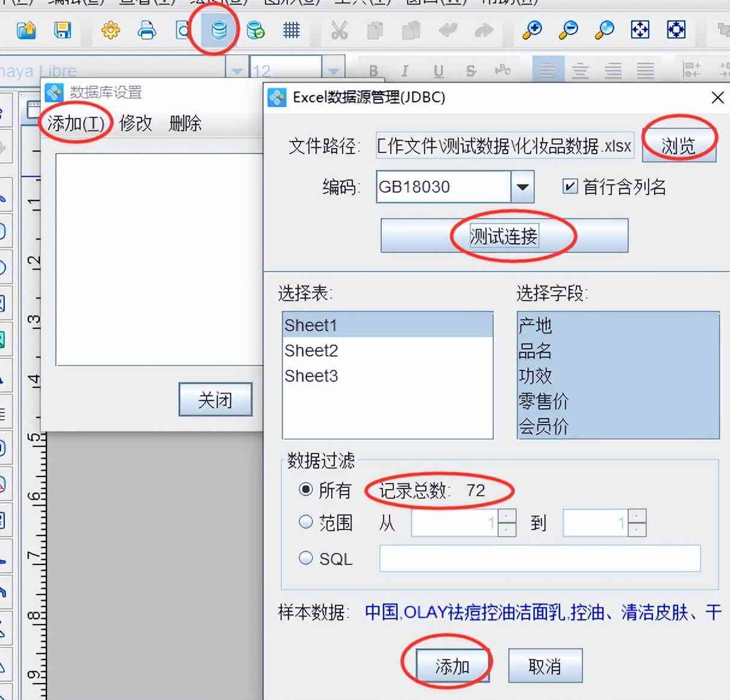
Task: Open the database source manager icon
Action: point(219,30)
